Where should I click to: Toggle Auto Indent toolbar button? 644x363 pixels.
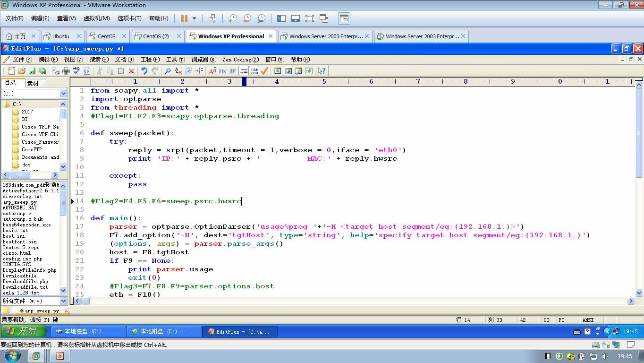244,71
